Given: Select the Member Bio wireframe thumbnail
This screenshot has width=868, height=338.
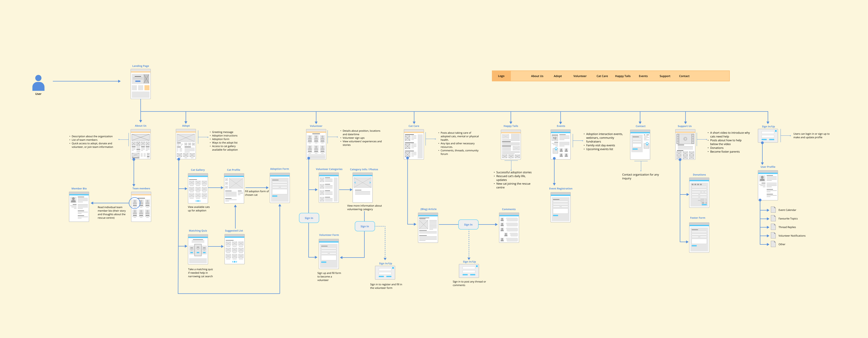Looking at the screenshot, I should point(79,207).
